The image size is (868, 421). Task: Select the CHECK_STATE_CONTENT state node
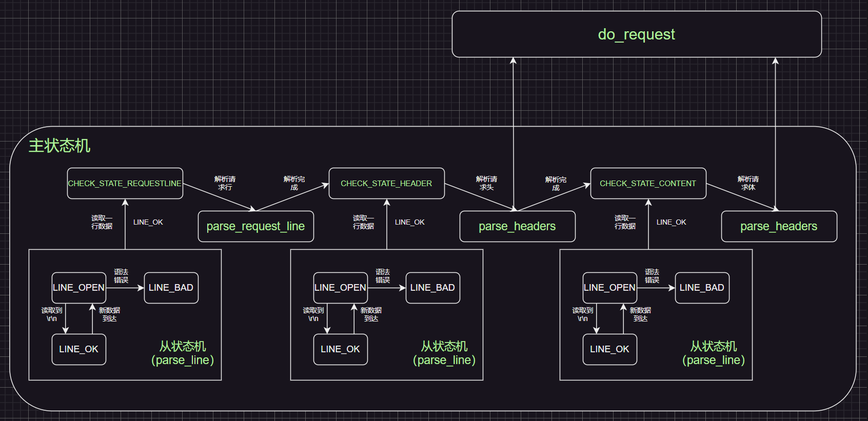coord(648,184)
